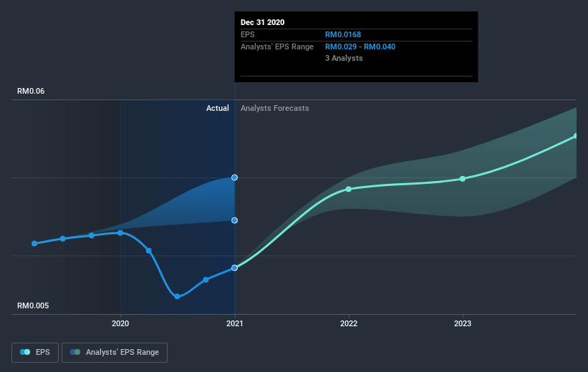Click the 2022 x-axis label
The image size is (588, 372).
(349, 323)
